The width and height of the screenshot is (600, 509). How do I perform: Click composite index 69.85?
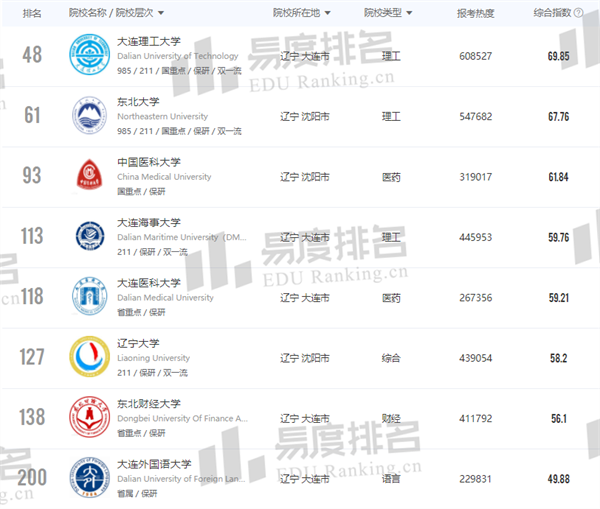558,56
